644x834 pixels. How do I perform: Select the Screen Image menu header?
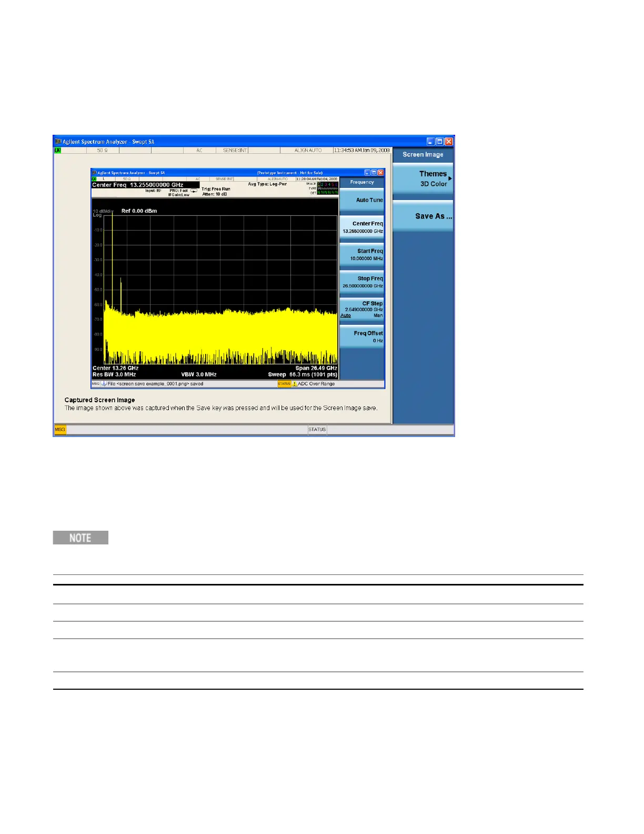423,155
